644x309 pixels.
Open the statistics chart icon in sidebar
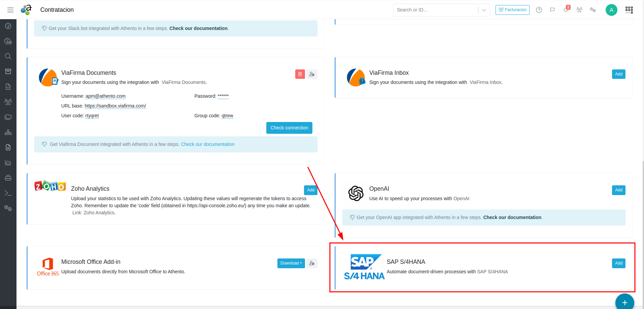[x=8, y=163]
